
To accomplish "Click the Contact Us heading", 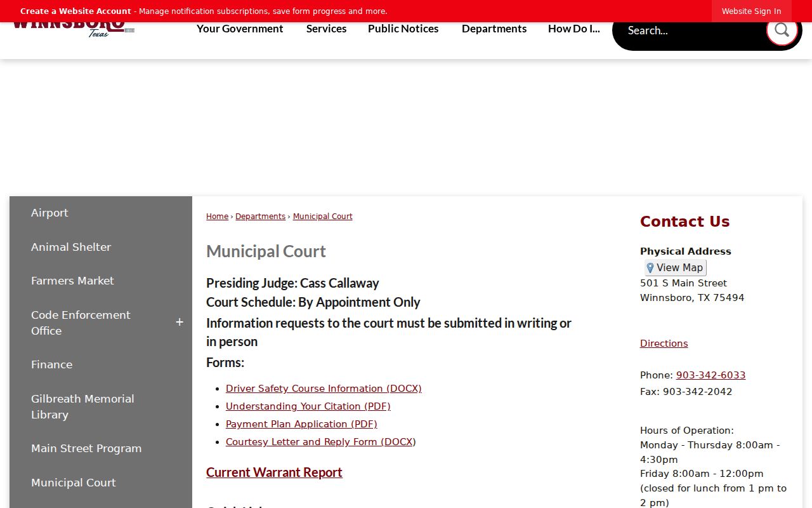I will (x=685, y=222).
